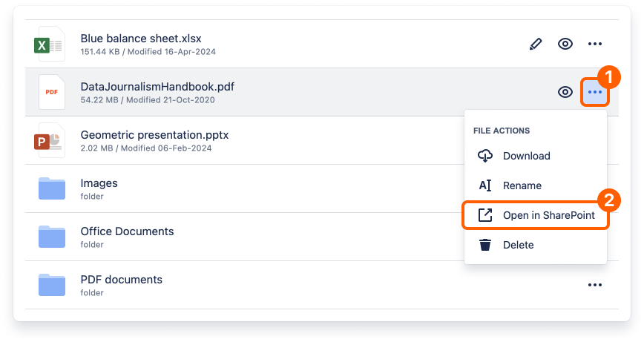Close the DataJournalismHandbook actions menu button
The height and width of the screenshot is (342, 644).
(x=595, y=92)
